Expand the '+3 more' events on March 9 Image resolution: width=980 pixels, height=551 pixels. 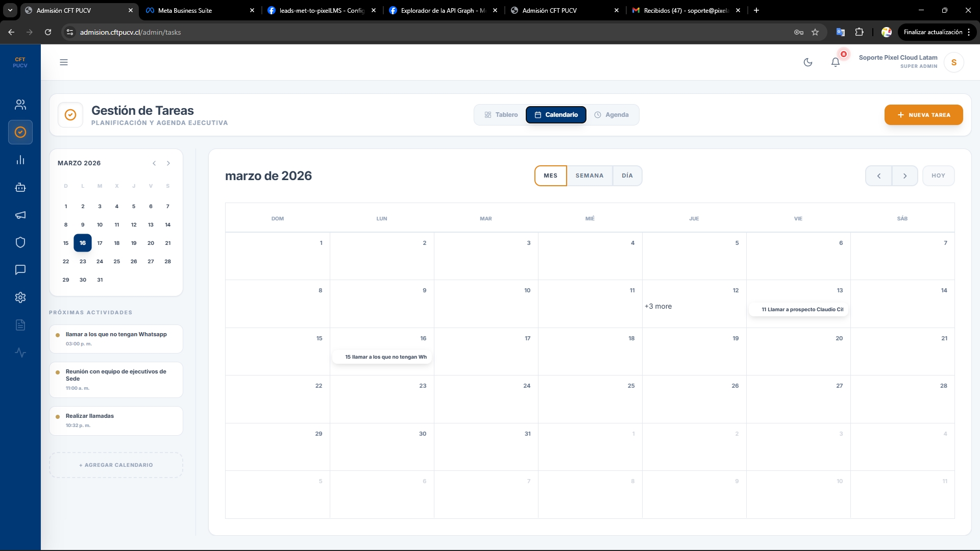click(x=658, y=307)
